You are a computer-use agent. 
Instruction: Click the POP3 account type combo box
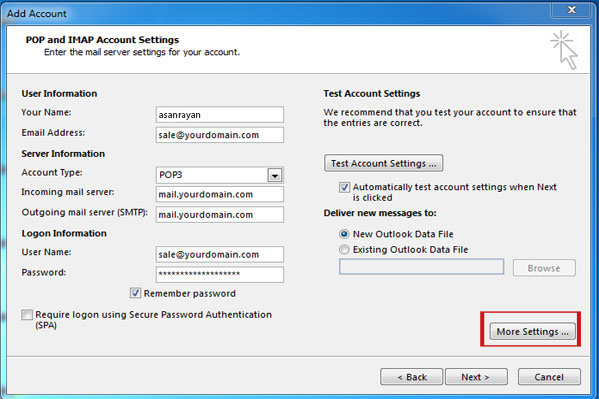pyautogui.click(x=220, y=175)
